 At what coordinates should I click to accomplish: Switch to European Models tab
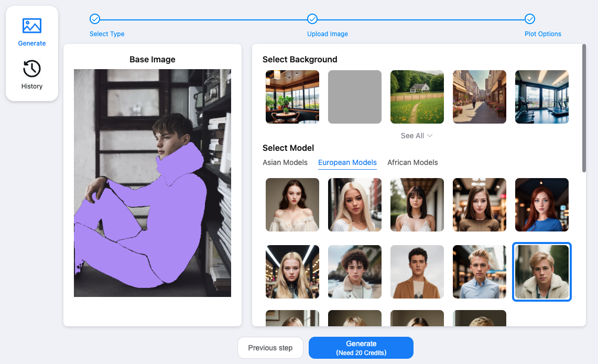click(x=347, y=162)
